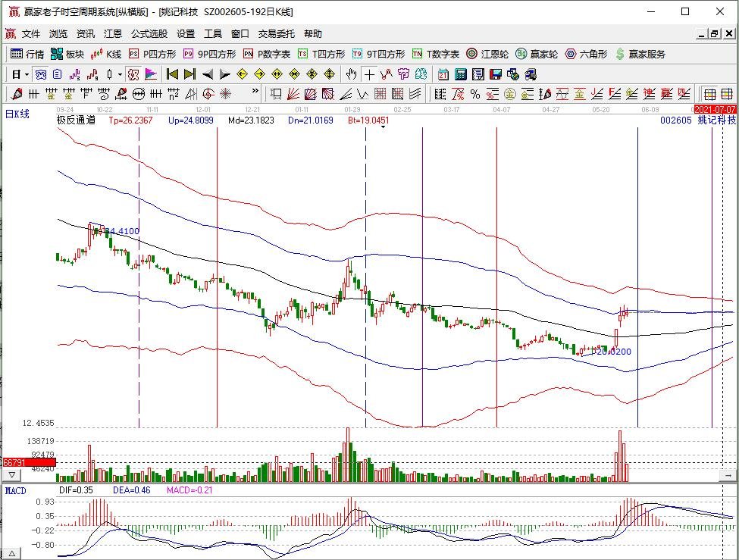This screenshot has width=739, height=560.
Task: Click the 2021-07-07 red date marker
Action: (x=715, y=109)
